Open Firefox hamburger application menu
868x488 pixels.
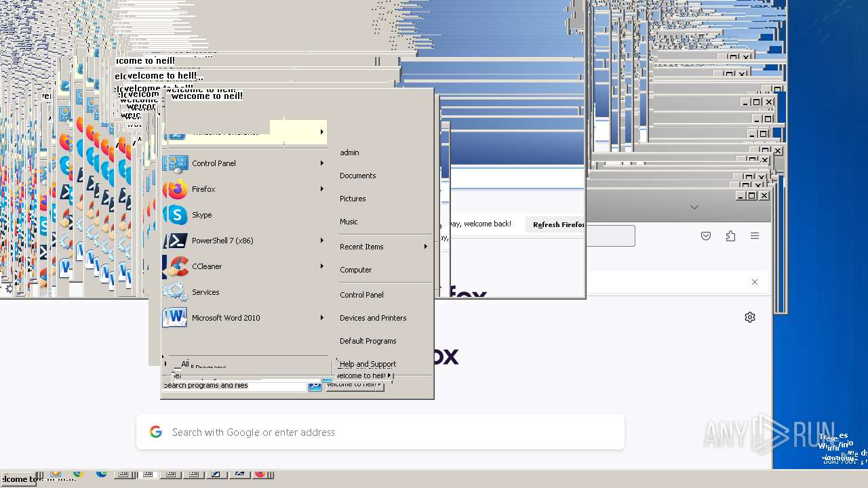click(755, 236)
